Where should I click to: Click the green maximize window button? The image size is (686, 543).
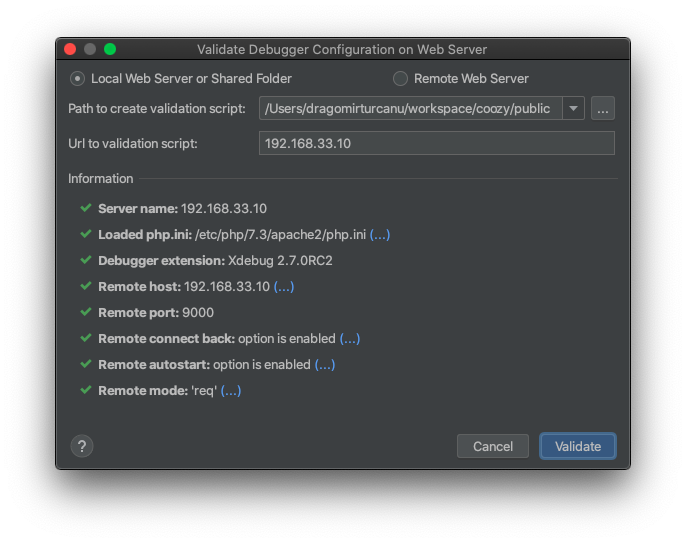point(110,49)
